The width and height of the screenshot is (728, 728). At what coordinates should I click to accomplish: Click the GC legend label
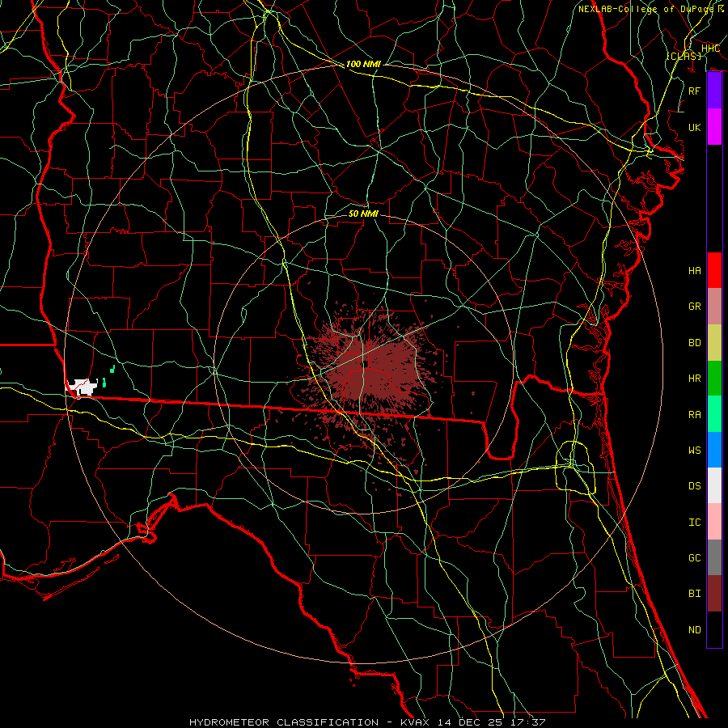pyautogui.click(x=695, y=558)
